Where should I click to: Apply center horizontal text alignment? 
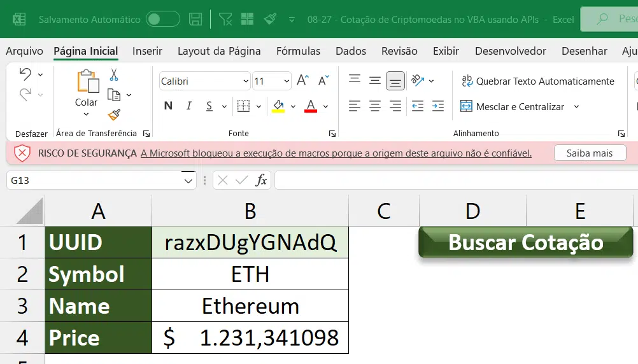pyautogui.click(x=375, y=106)
